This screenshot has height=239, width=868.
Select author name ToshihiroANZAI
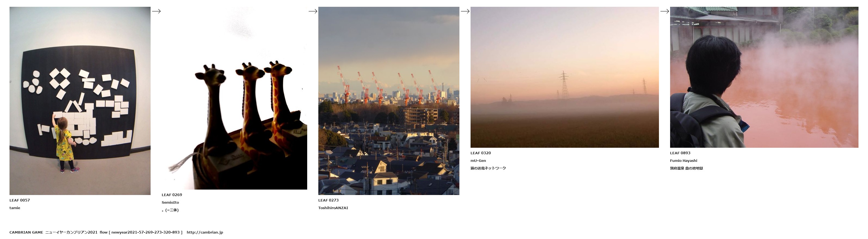tap(333, 208)
